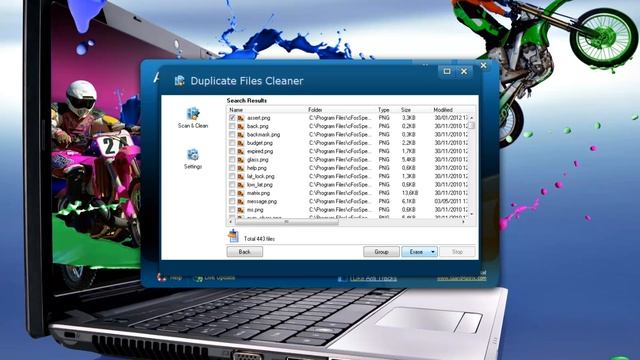Check the budget.png checkbox
640x360 pixels.
(x=232, y=143)
